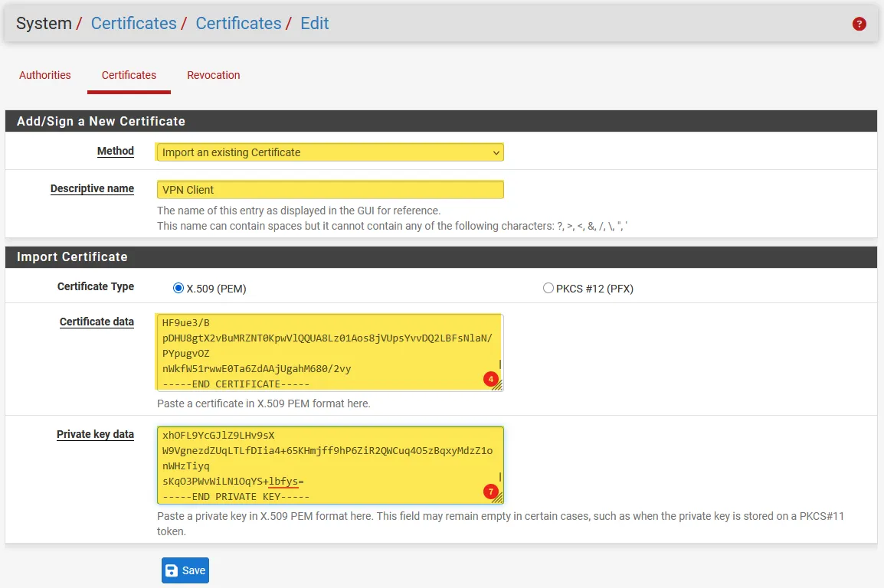Select the Certificates tab

pos(129,75)
